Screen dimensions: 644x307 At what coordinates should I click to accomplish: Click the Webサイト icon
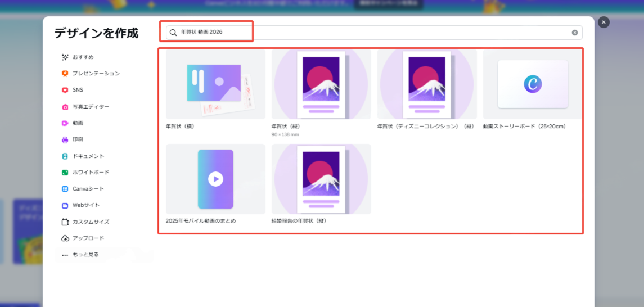click(x=65, y=205)
